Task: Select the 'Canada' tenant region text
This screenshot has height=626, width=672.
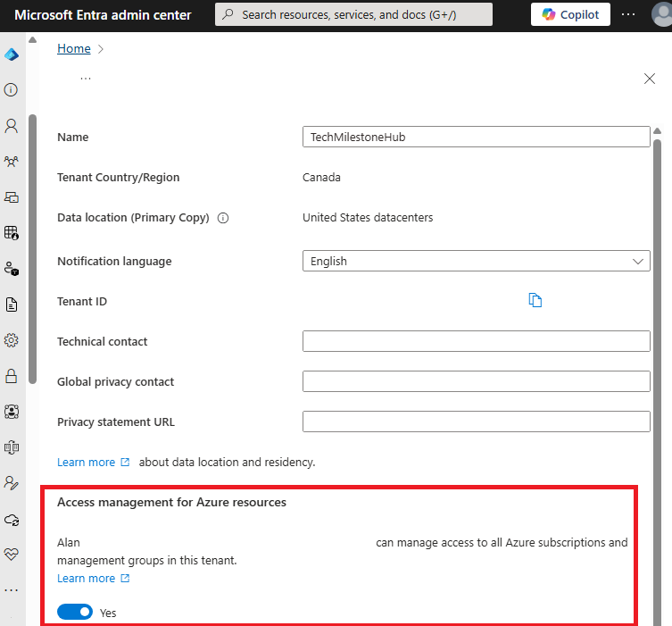Action: 321,178
